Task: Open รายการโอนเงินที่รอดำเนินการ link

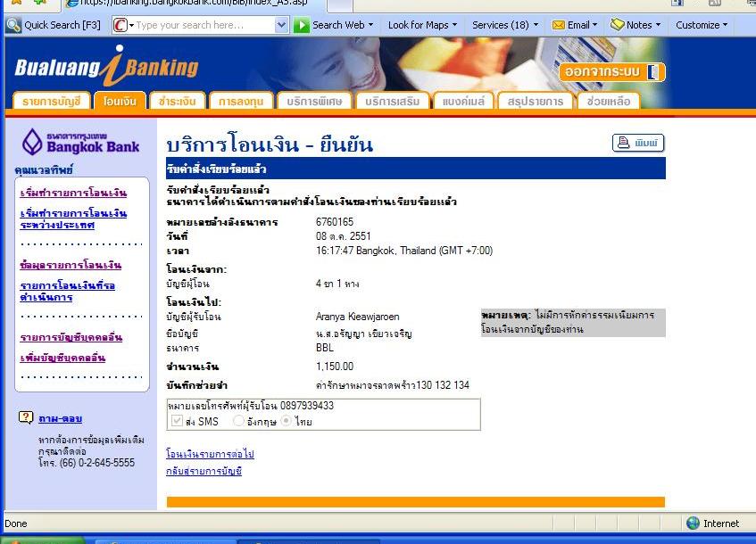Action: tap(68, 291)
